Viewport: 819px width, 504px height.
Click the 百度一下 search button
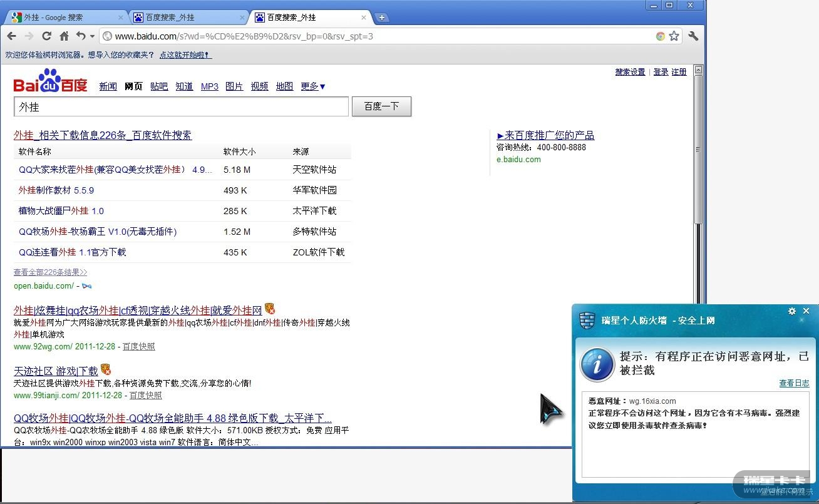point(381,106)
